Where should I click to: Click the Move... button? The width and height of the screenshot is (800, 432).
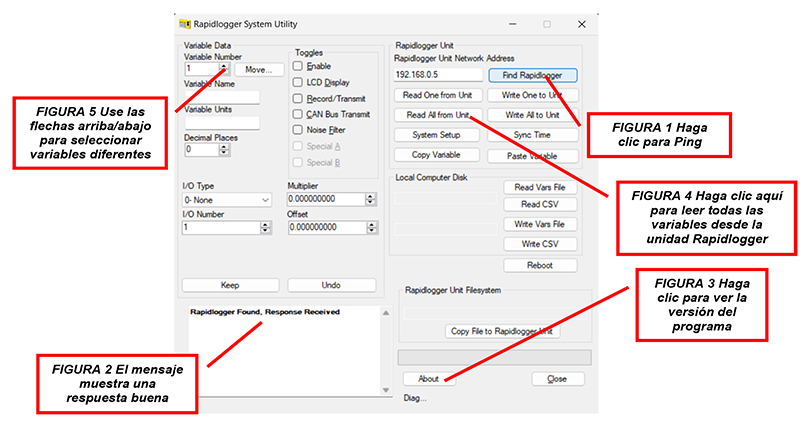259,70
